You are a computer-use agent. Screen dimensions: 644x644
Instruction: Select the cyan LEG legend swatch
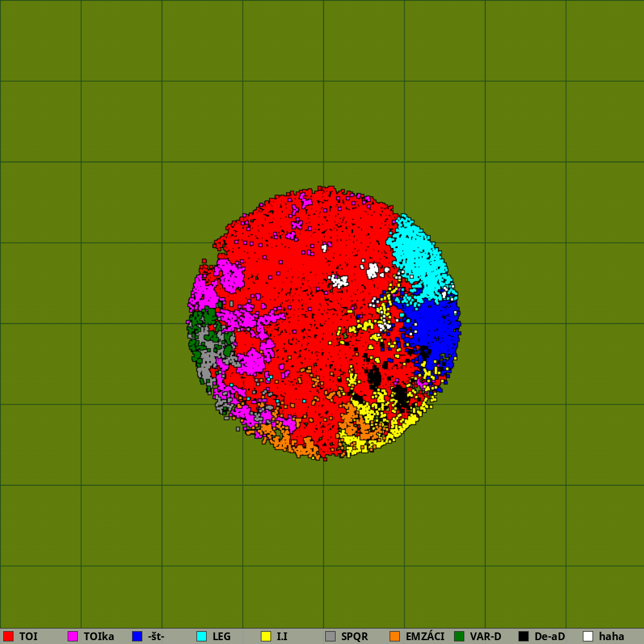[202, 636]
